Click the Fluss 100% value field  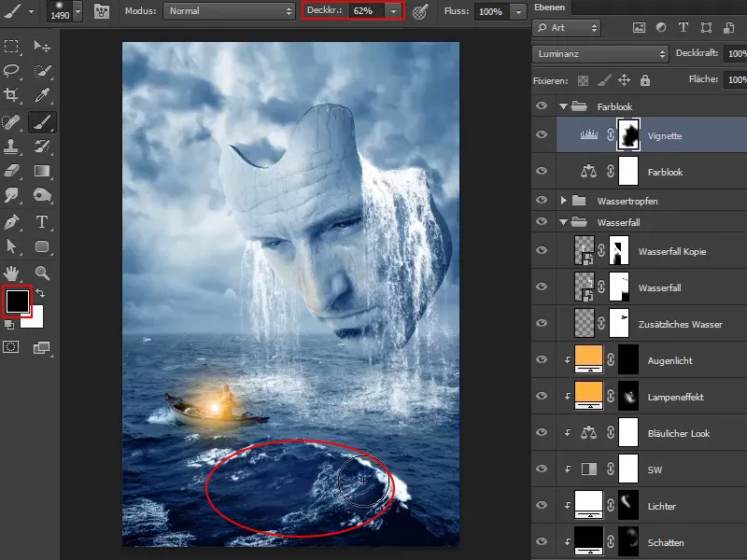[492, 12]
